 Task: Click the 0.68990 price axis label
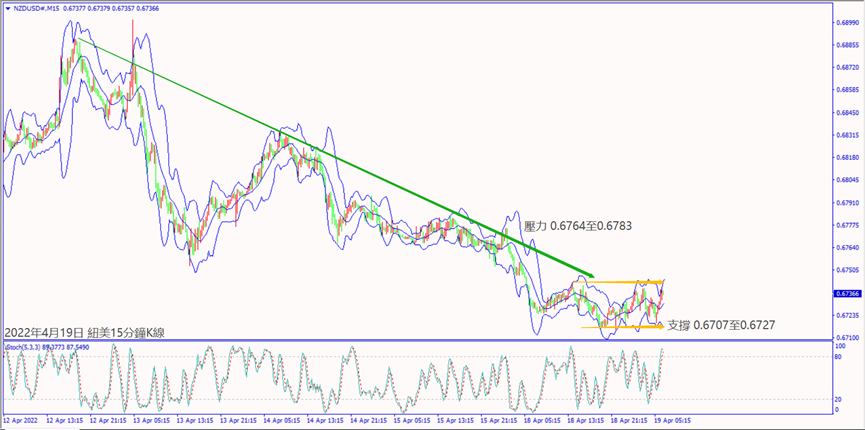point(845,20)
